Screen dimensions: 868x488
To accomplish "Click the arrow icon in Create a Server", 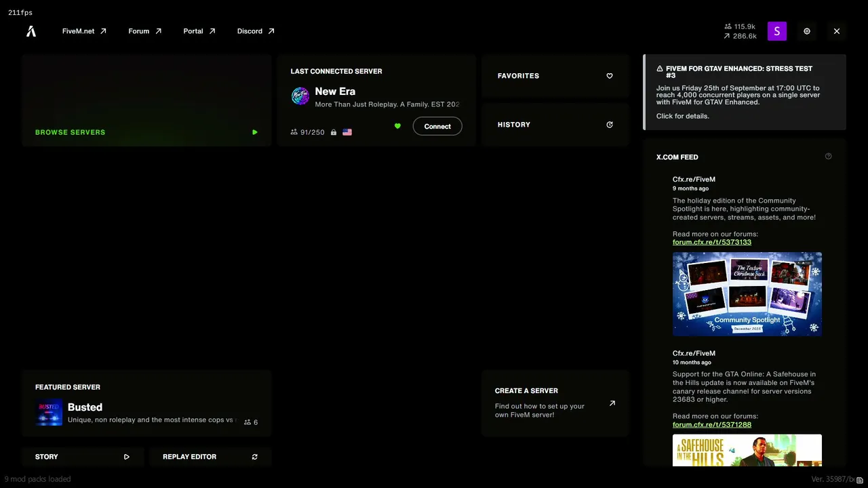I will [612, 403].
